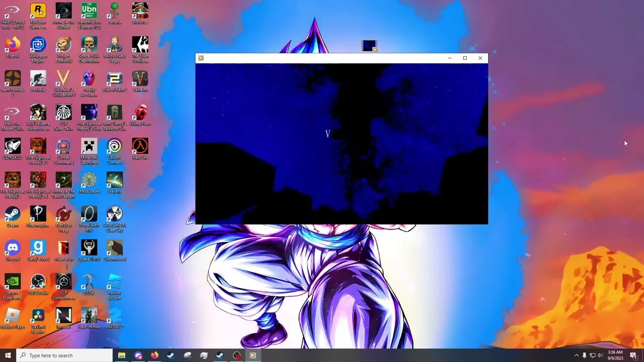Select the Minecraft Launcher icon
Viewport: 644px width, 362px height.
tap(89, 151)
